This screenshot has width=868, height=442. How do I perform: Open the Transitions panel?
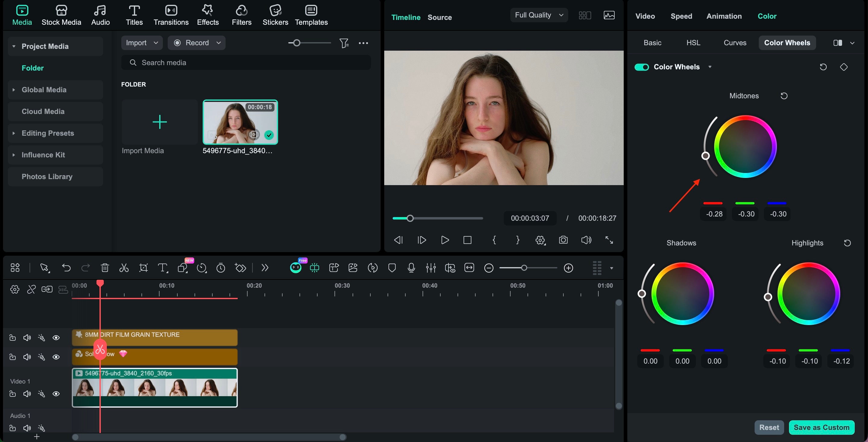click(171, 15)
